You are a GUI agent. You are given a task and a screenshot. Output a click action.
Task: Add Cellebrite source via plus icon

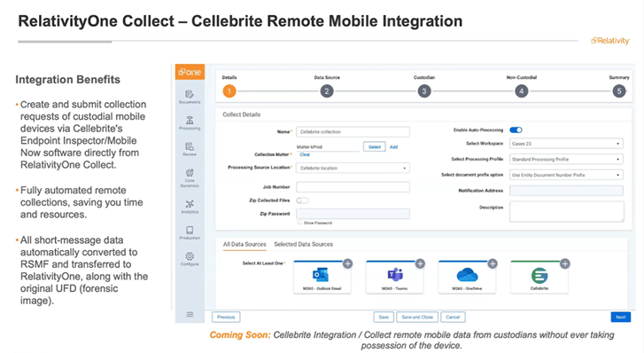565,263
